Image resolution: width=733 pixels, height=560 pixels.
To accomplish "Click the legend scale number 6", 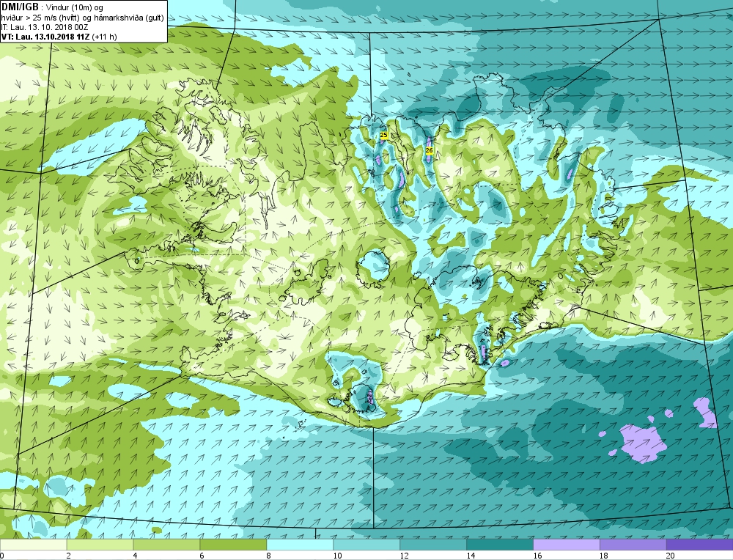I will [202, 556].
